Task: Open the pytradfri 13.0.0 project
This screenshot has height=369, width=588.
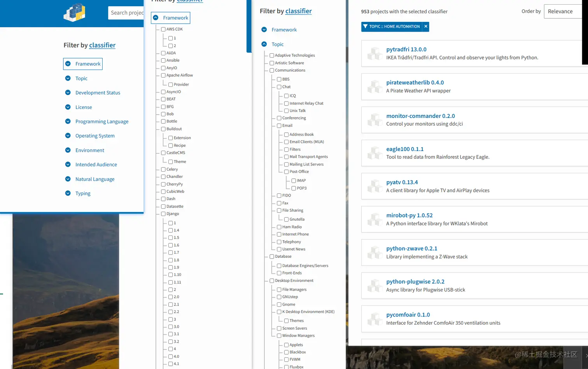Action: [x=406, y=49]
